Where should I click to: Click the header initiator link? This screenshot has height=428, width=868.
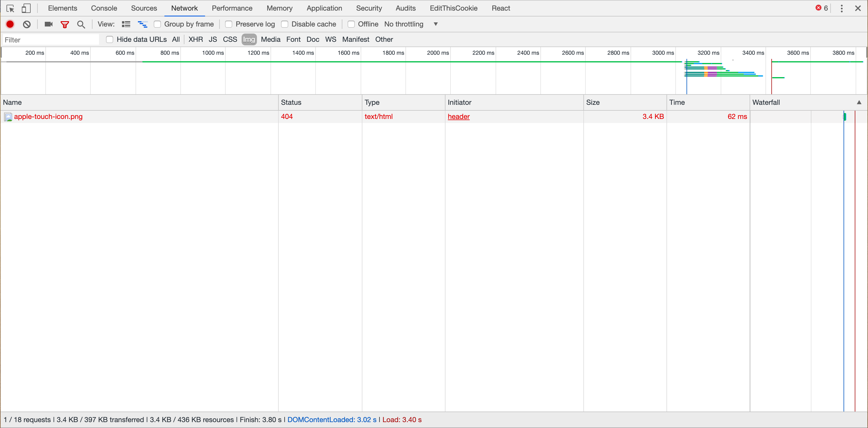458,117
